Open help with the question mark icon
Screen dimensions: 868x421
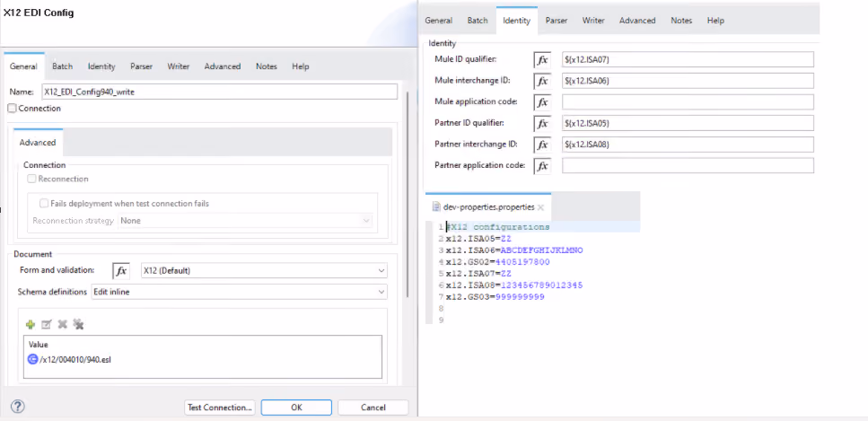coord(18,407)
